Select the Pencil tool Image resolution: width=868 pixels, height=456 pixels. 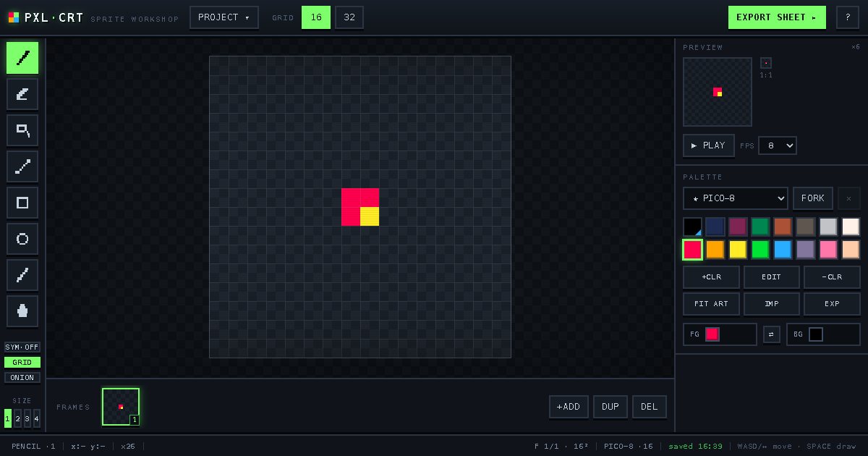pyautogui.click(x=22, y=58)
